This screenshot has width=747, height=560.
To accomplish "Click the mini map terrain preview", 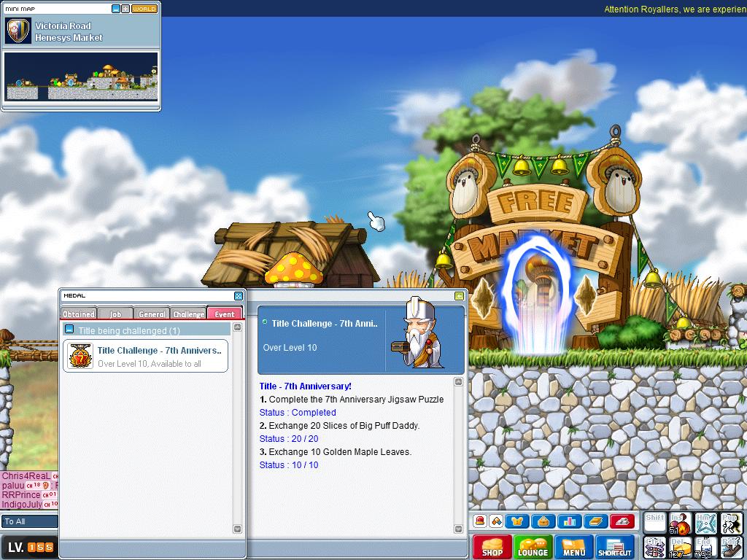I will click(x=81, y=77).
